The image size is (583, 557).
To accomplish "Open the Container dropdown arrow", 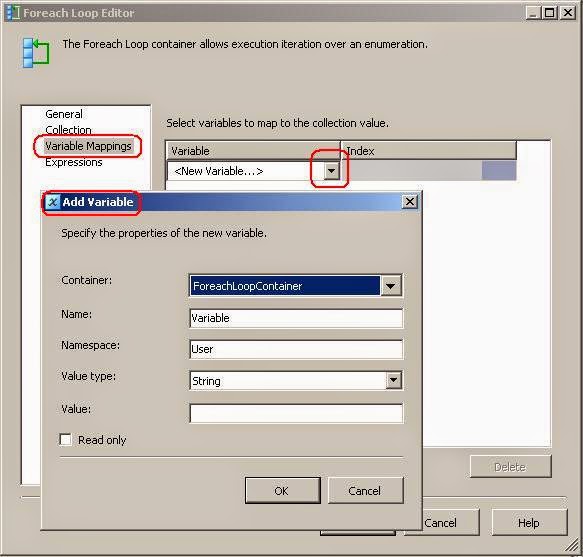I will [390, 286].
